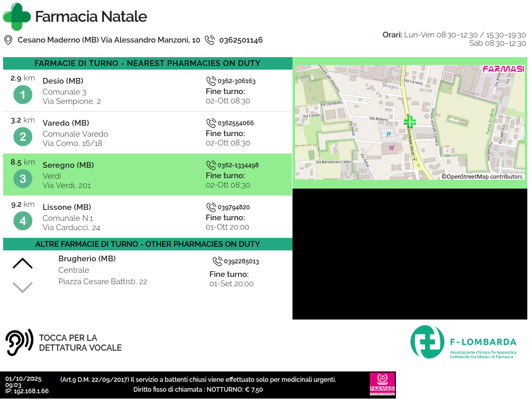This screenshot has height=399, width=532.
Task: Click the green cross marker on map
Action: coord(410,122)
